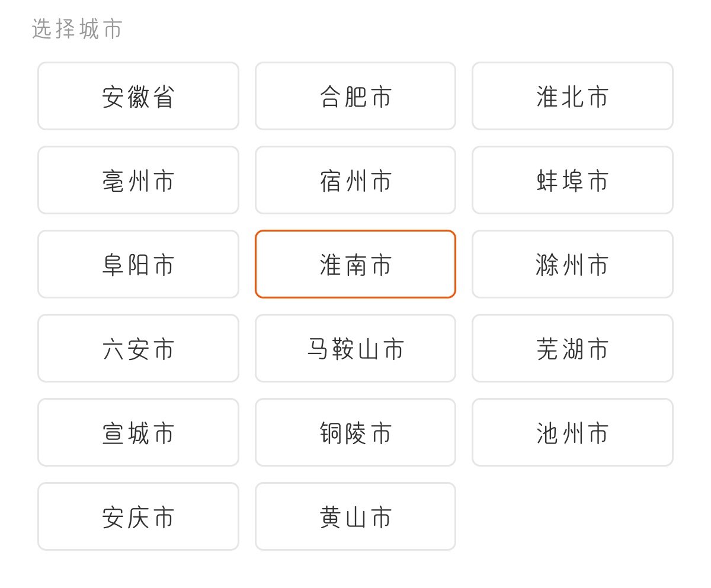Select 阜阳市 in the city grid
Screen dimensions: 711x588
click(138, 264)
